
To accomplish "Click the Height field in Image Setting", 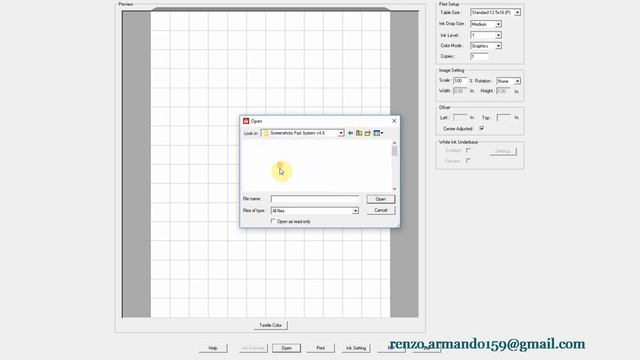I will click(503, 91).
